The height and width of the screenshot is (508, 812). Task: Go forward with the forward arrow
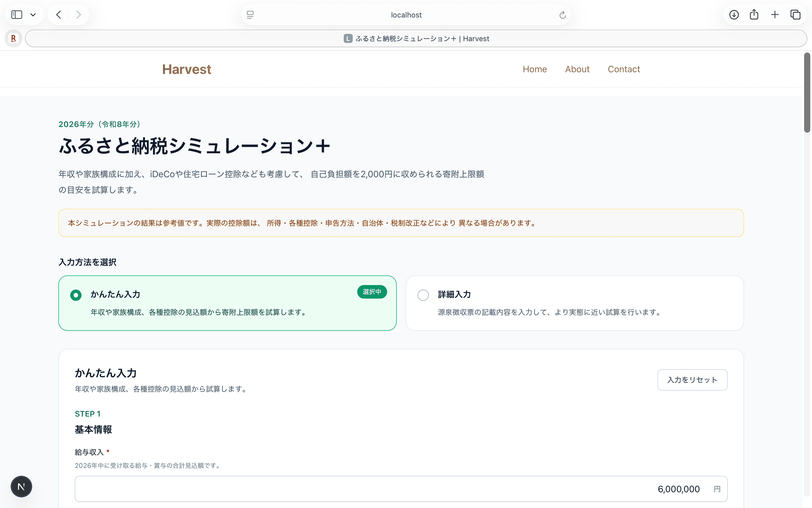click(x=78, y=15)
